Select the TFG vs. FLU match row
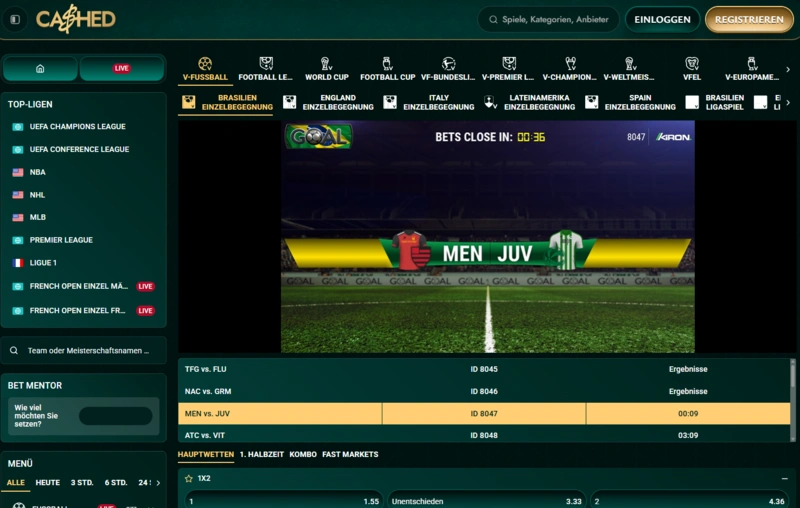Image resolution: width=800 pixels, height=508 pixels. click(484, 369)
